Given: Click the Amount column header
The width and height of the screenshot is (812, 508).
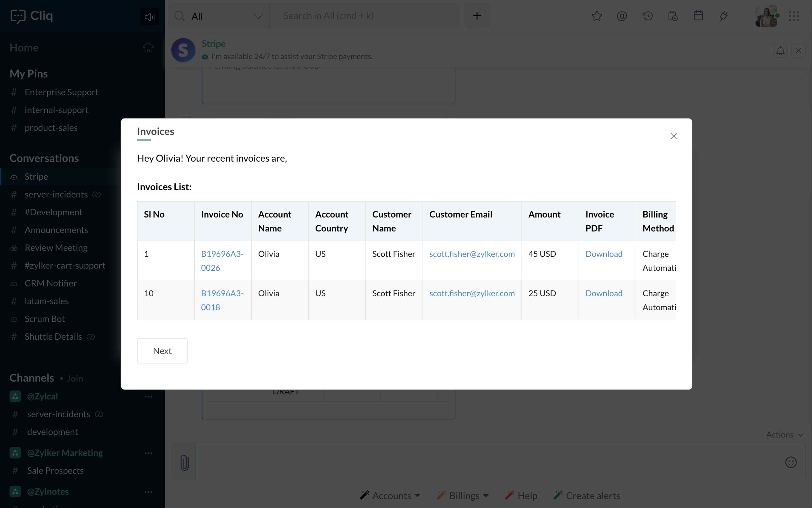Looking at the screenshot, I should pyautogui.click(x=544, y=214).
